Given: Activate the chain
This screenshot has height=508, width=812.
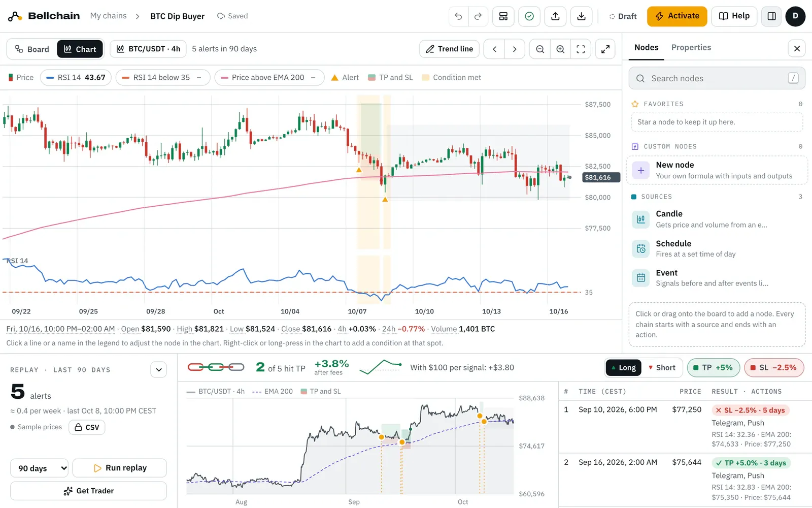Looking at the screenshot, I should click(x=677, y=16).
